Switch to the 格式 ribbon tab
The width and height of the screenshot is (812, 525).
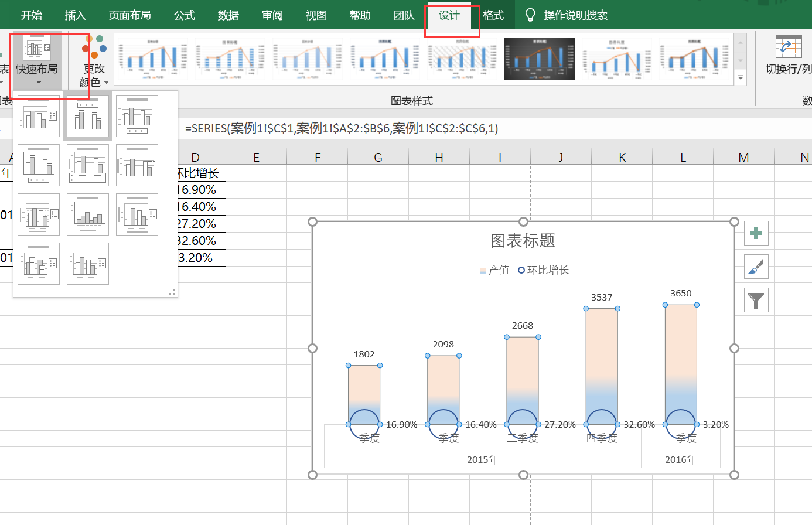[x=493, y=15]
